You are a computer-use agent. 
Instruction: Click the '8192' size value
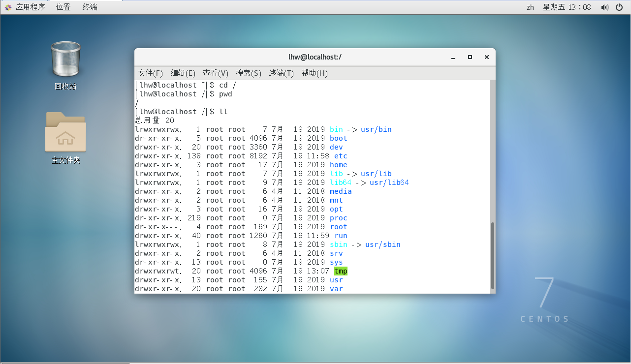pyautogui.click(x=258, y=156)
